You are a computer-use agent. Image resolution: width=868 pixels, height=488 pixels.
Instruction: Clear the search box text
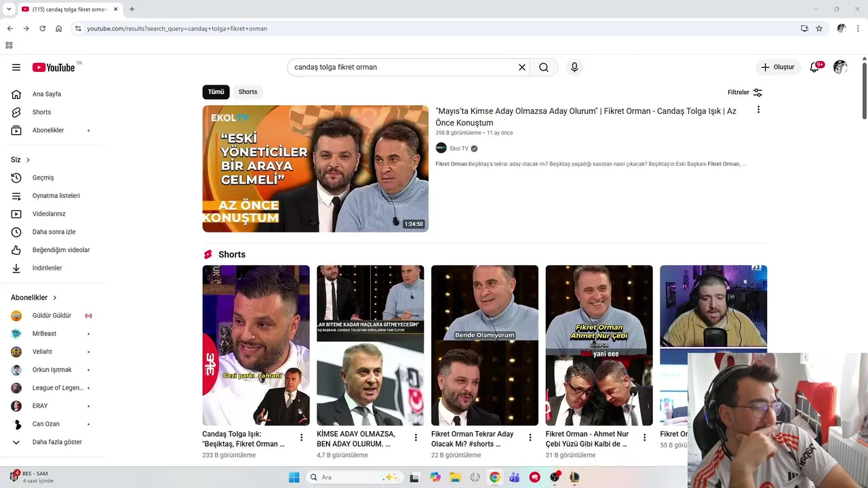point(522,67)
